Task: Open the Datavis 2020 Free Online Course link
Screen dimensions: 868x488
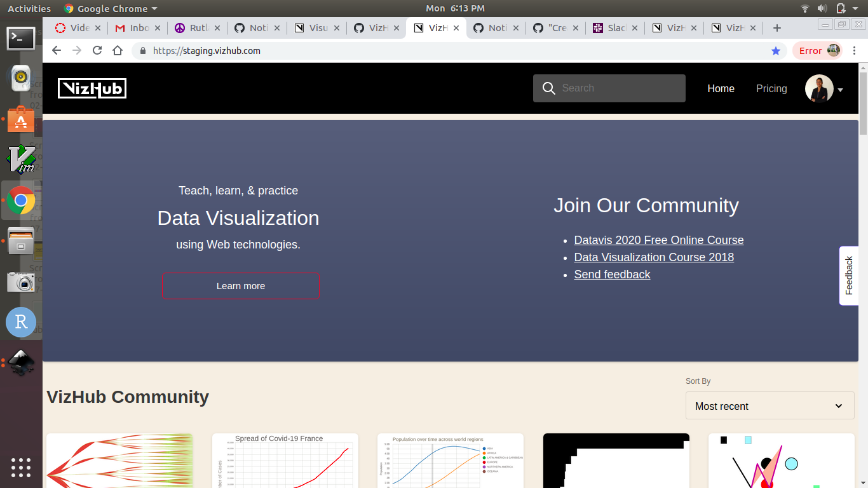Action: 658,240
